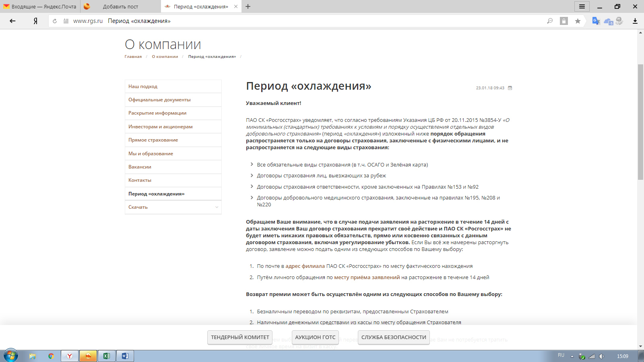Select 'Период «охлаждения»' sidebar item
644x362 pixels.
[x=173, y=194]
